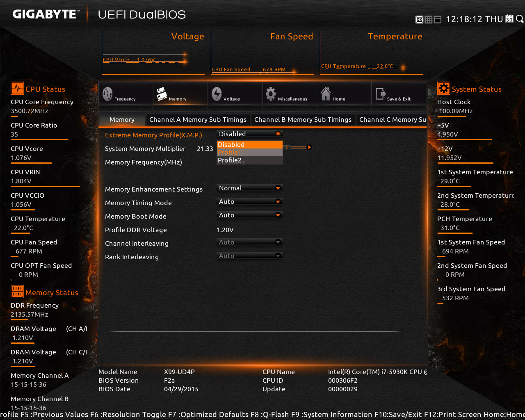The image size is (525, 420).
Task: Click the F12:Print Screen shortcut text
Action: 452,414
